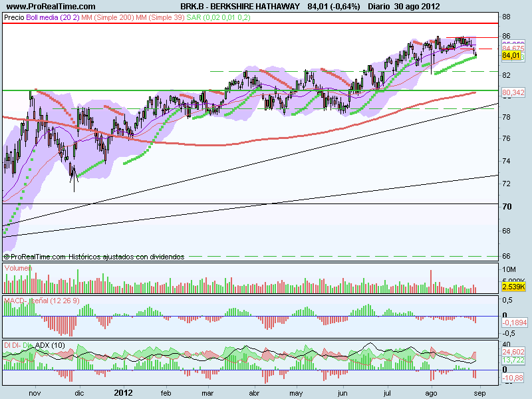Click the dic label on time axis

click(x=79, y=394)
